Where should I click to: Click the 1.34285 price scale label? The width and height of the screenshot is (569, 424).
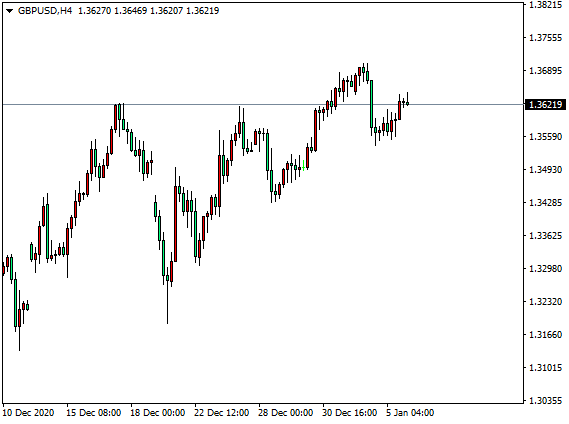tap(545, 203)
